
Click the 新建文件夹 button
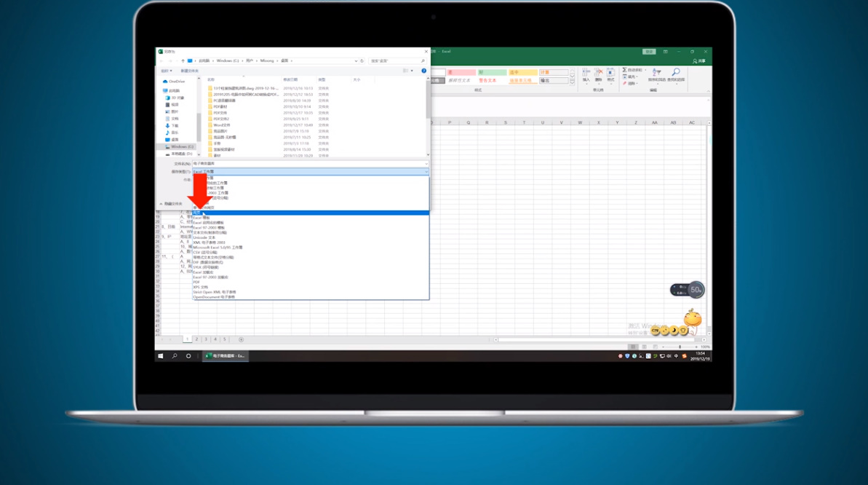point(189,71)
